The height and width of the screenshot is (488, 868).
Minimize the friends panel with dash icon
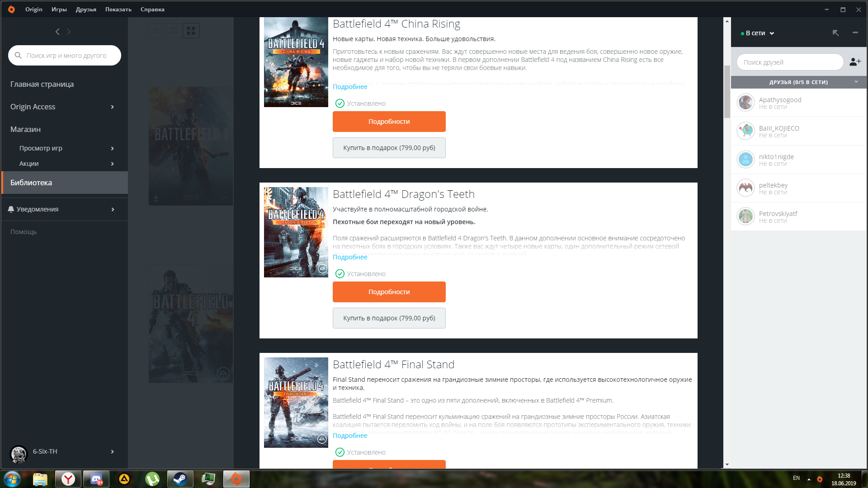[855, 33]
